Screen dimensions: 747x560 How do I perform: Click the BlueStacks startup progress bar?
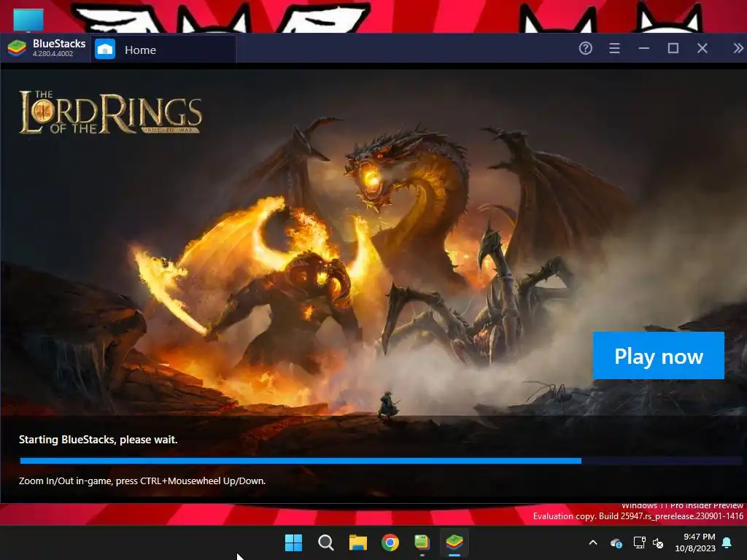coord(381,461)
